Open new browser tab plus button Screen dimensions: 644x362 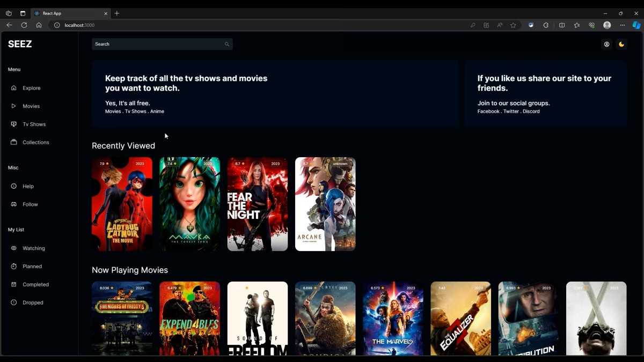pos(117,13)
